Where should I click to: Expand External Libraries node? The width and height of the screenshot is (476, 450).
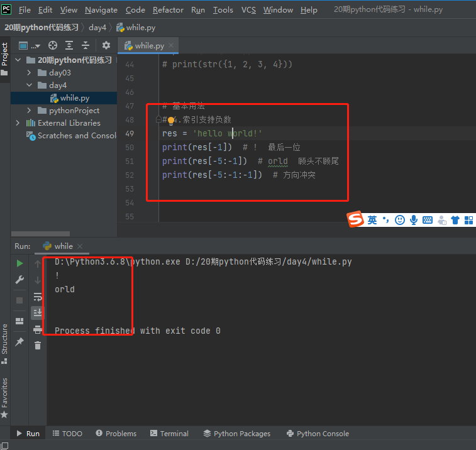(x=18, y=123)
